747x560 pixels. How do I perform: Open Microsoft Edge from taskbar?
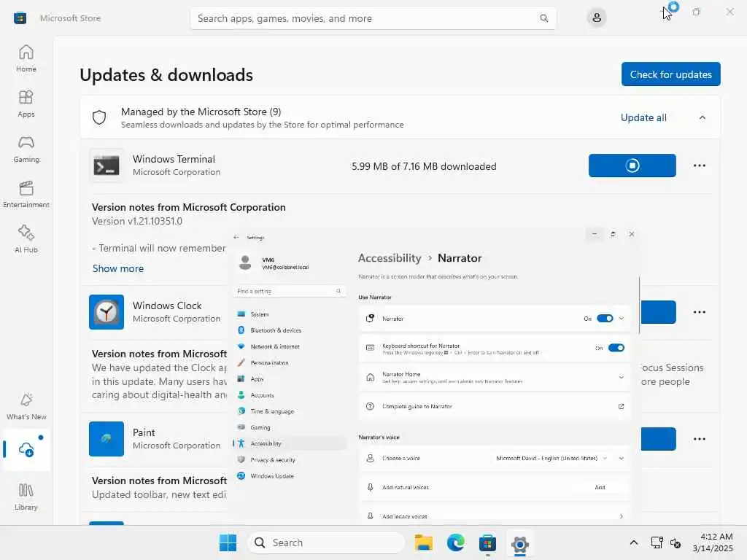455,542
